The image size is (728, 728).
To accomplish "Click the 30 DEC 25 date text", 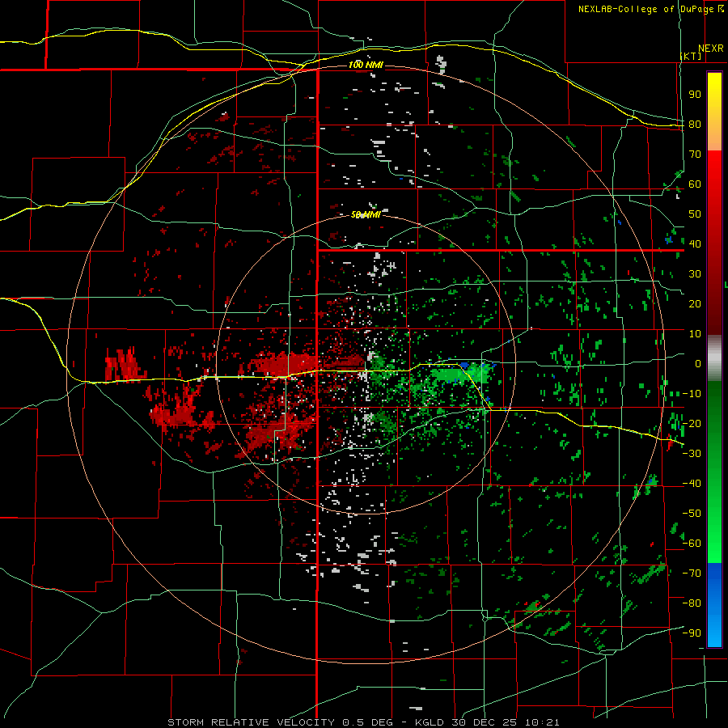I will (x=485, y=722).
